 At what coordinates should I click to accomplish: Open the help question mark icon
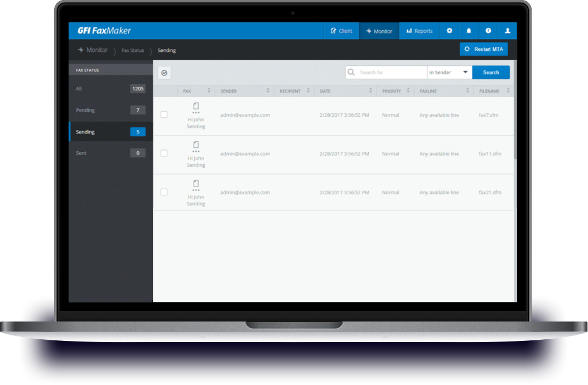point(488,31)
